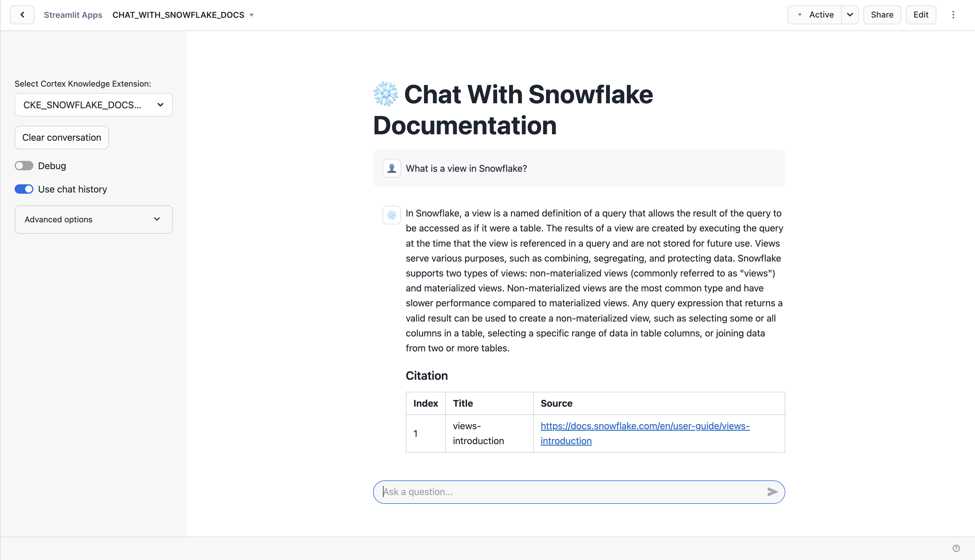Send the question with the arrow icon
The width and height of the screenshot is (975, 560).
(772, 492)
